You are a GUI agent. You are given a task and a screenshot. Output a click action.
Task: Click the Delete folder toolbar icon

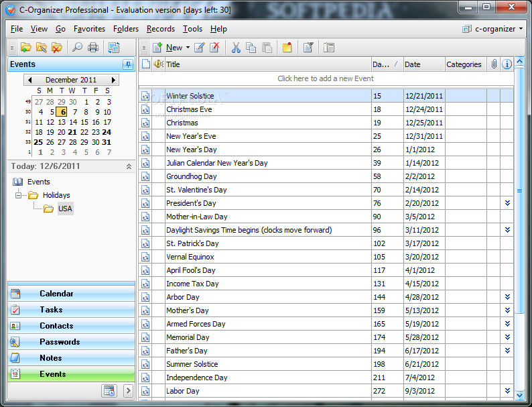click(57, 48)
